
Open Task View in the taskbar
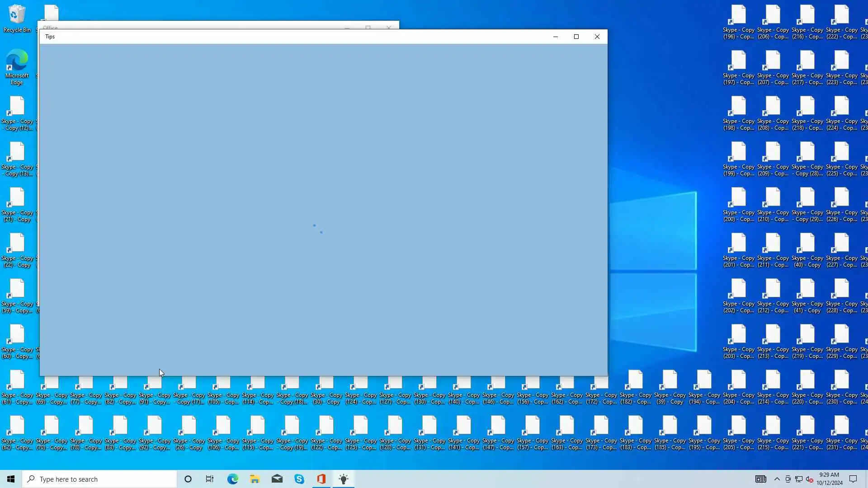click(210, 479)
